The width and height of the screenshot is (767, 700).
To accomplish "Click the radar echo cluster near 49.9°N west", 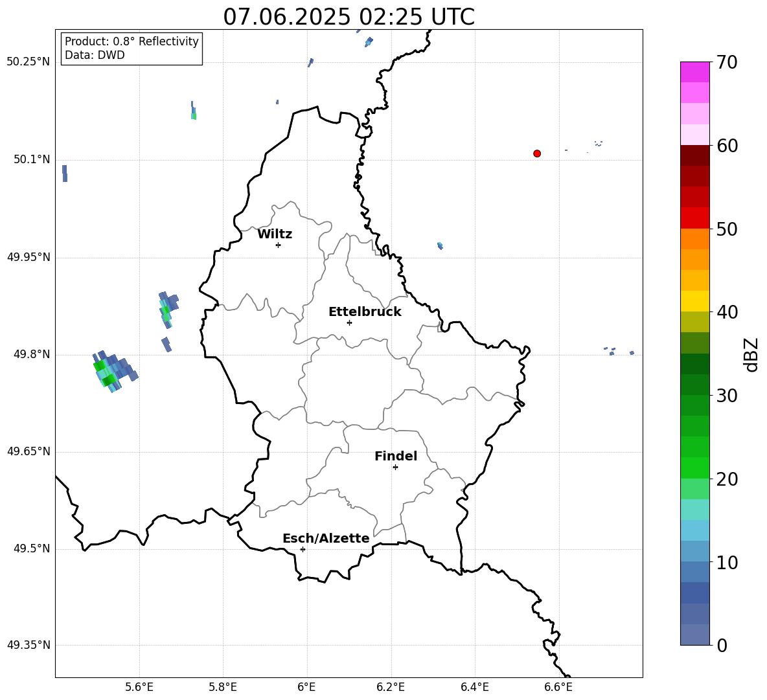I will click(168, 310).
